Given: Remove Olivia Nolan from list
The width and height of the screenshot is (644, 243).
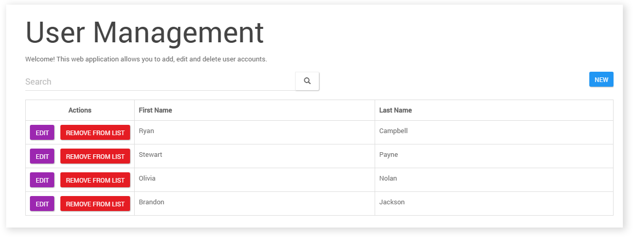Looking at the screenshot, I should coord(95,180).
